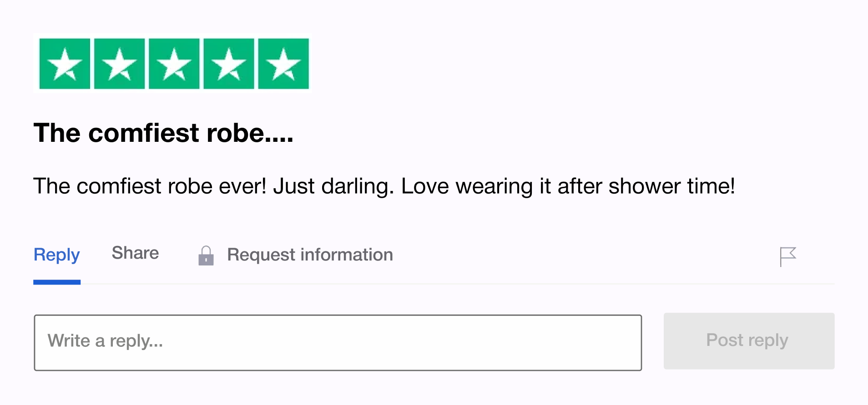Click the divider line under the tabs

click(x=457, y=284)
